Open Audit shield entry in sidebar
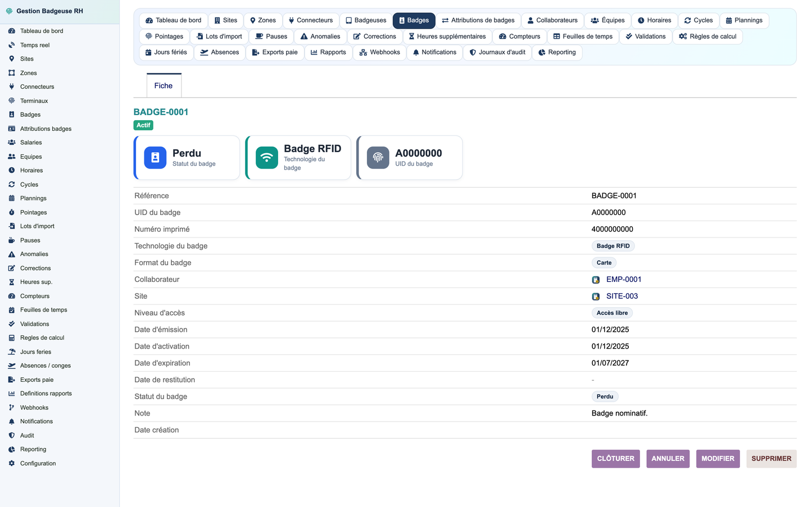 (x=27, y=435)
